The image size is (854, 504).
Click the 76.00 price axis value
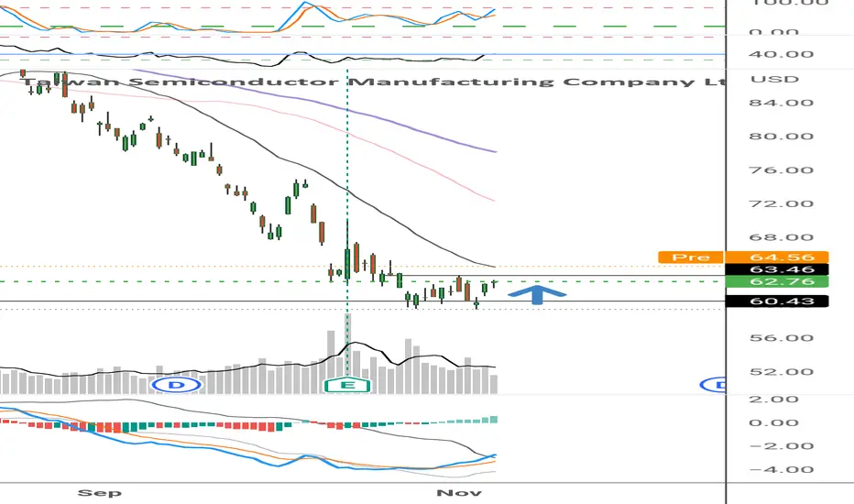click(x=781, y=170)
